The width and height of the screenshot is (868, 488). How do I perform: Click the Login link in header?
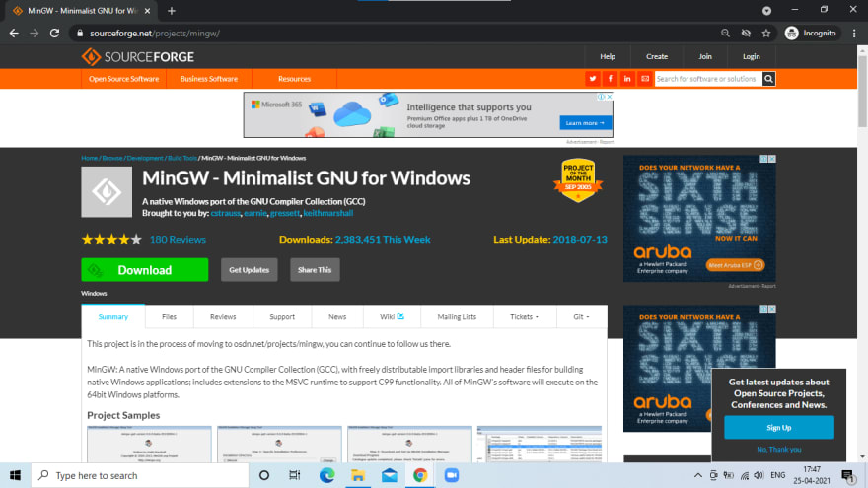[751, 56]
